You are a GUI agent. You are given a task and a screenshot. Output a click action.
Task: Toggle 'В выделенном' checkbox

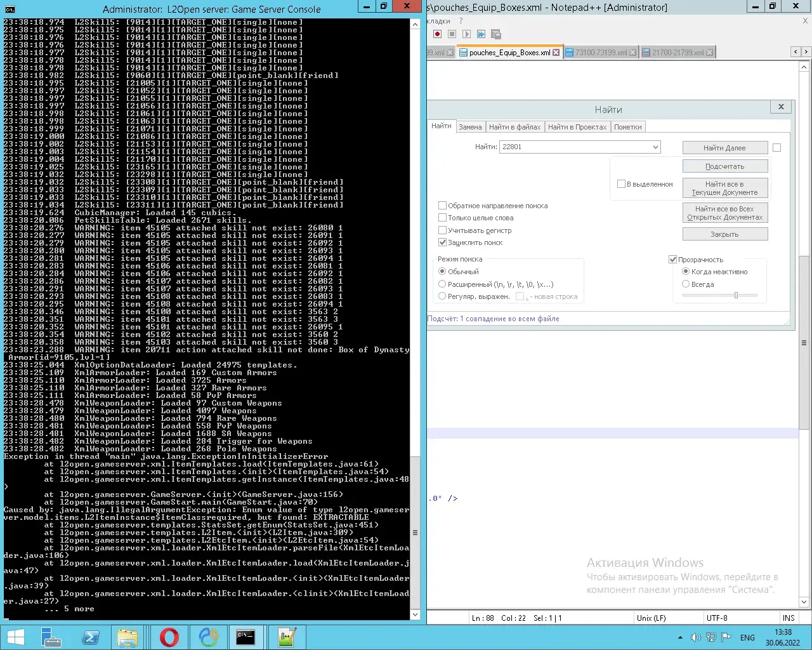(622, 184)
